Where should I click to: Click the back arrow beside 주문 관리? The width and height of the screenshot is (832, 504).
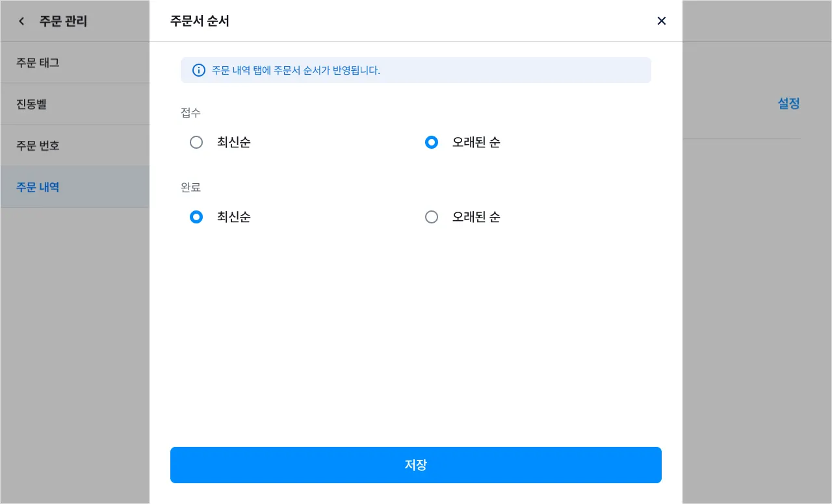pyautogui.click(x=21, y=21)
